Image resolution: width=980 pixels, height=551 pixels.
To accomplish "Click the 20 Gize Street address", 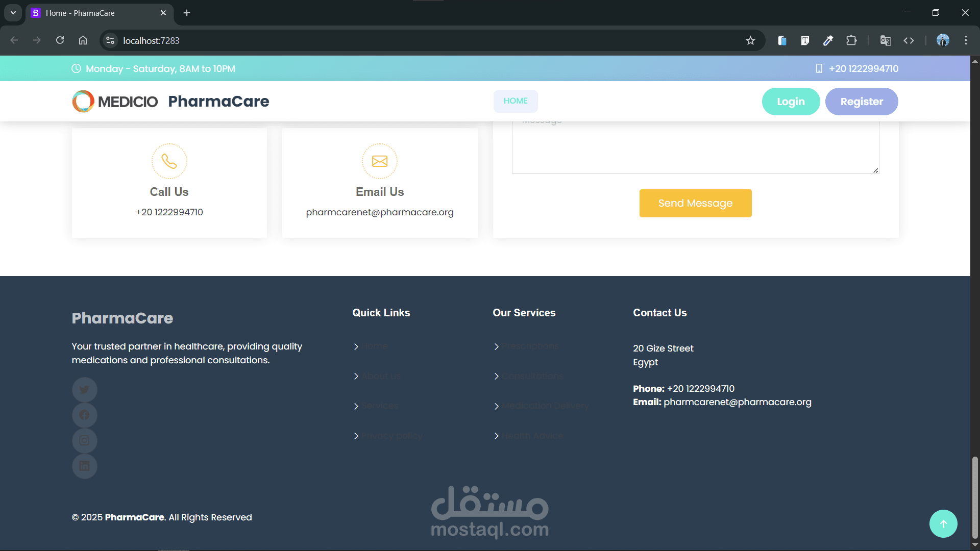I will click(x=663, y=348).
